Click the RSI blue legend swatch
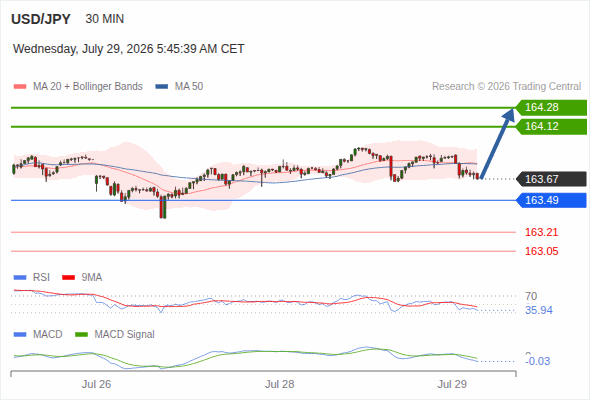This screenshot has width=590, height=400. 20,278
